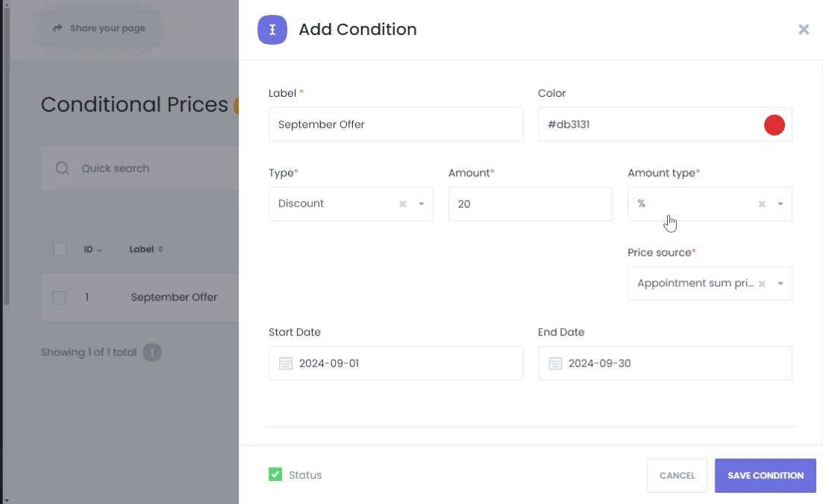Clear the Discount type selection
Screen dimensions: 823x504
pyautogui.click(x=403, y=204)
